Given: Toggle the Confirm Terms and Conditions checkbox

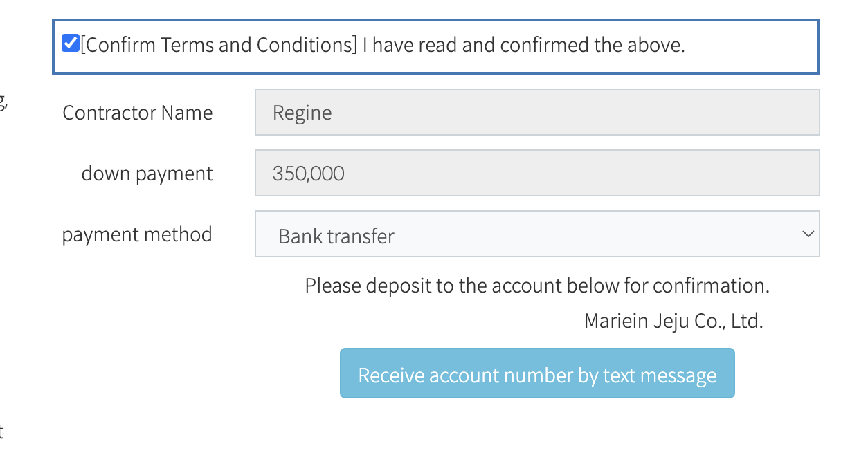Looking at the screenshot, I should [70, 44].
